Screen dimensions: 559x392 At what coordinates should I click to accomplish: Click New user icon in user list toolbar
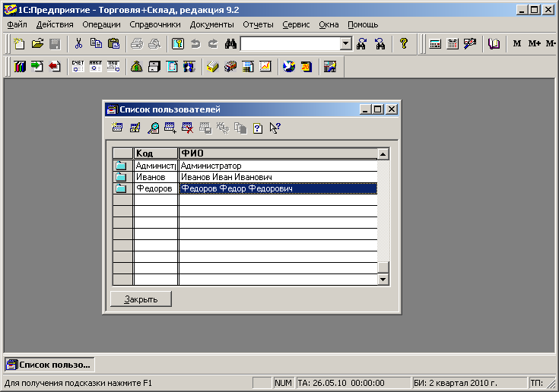pos(117,128)
